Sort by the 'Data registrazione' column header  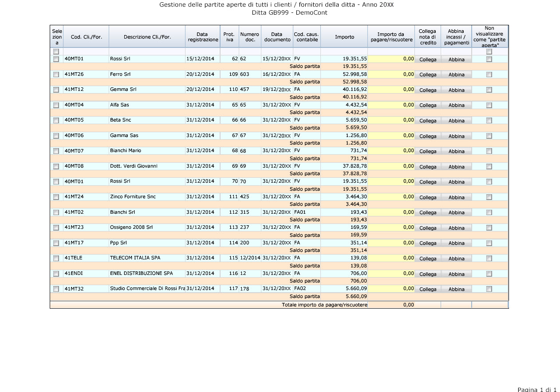coord(203,37)
